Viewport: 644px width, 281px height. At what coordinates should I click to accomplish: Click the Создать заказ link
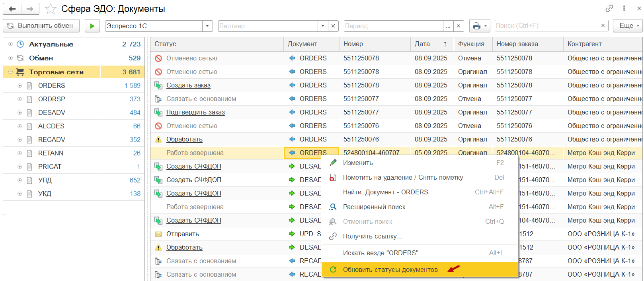click(x=188, y=85)
